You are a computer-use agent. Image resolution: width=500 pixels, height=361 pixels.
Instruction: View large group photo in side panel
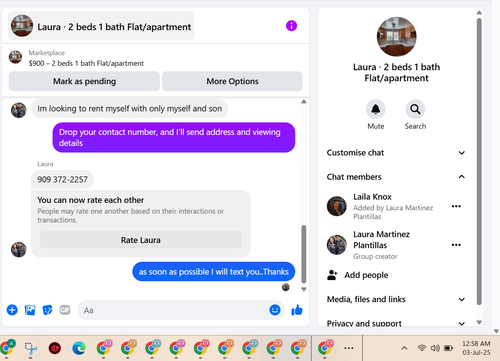coord(396,37)
